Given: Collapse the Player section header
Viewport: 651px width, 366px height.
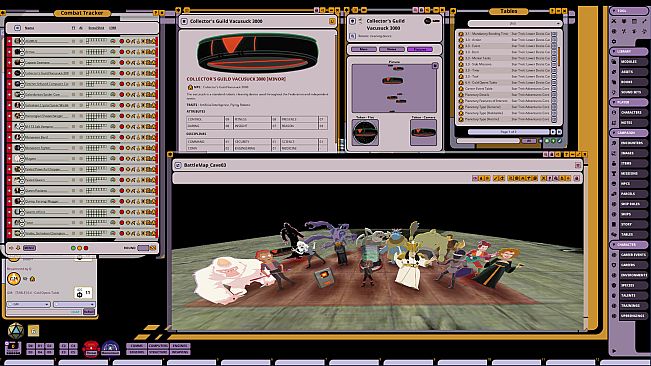Looking at the screenshot, I should 628,102.
